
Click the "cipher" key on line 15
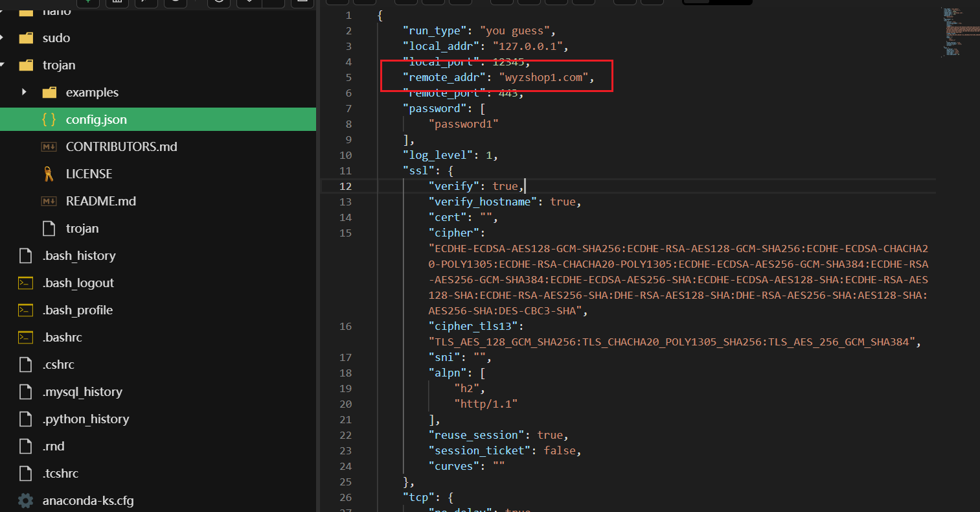(454, 233)
